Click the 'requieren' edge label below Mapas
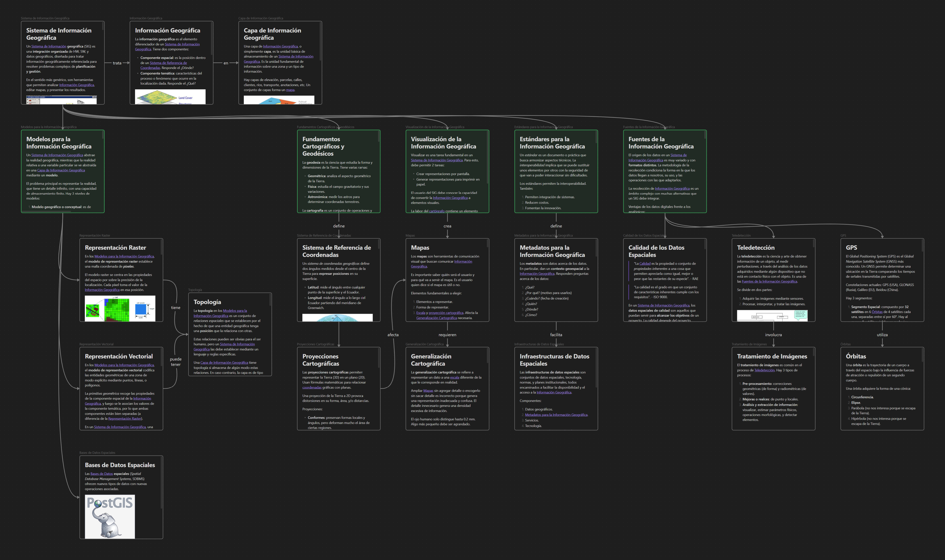This screenshot has width=945, height=560. tap(447, 335)
